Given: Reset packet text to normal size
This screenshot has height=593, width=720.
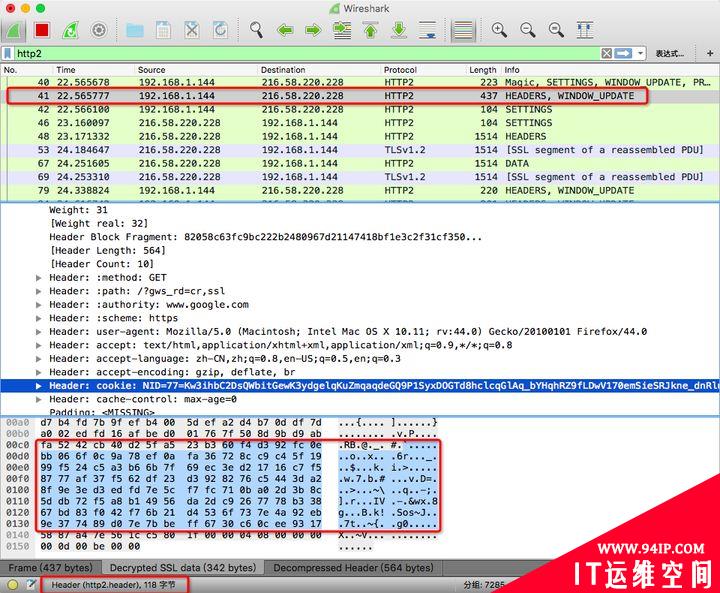Looking at the screenshot, I should (556, 30).
